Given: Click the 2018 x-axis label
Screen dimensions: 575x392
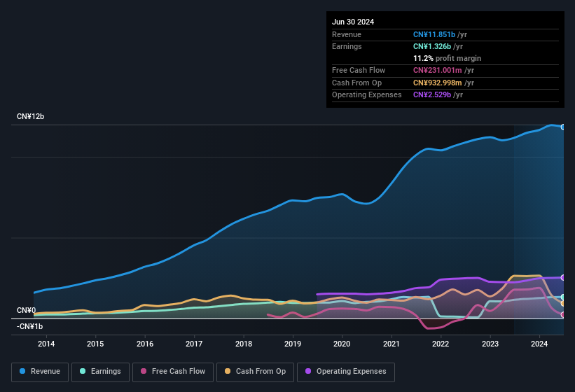Looking at the screenshot, I should point(244,344).
